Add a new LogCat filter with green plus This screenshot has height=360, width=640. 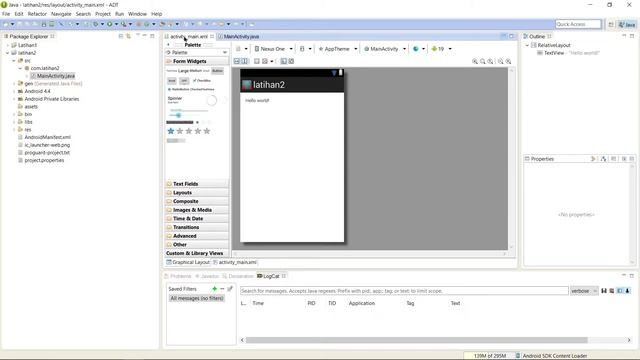click(x=214, y=289)
